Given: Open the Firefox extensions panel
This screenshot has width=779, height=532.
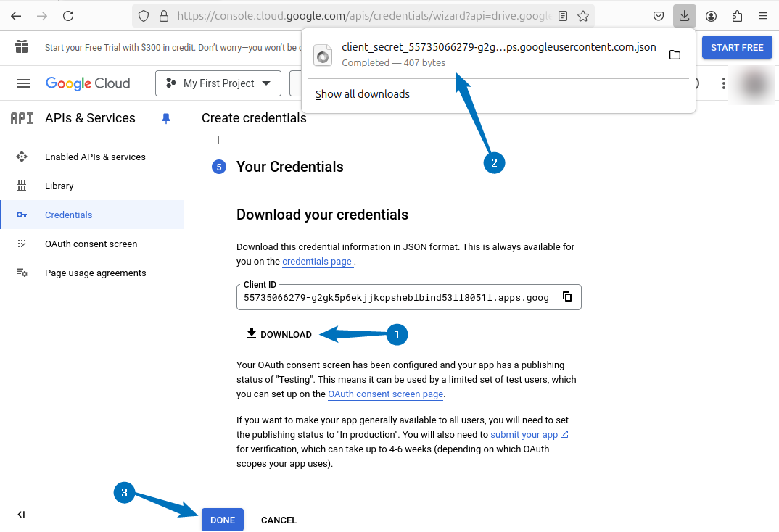Looking at the screenshot, I should [x=738, y=16].
